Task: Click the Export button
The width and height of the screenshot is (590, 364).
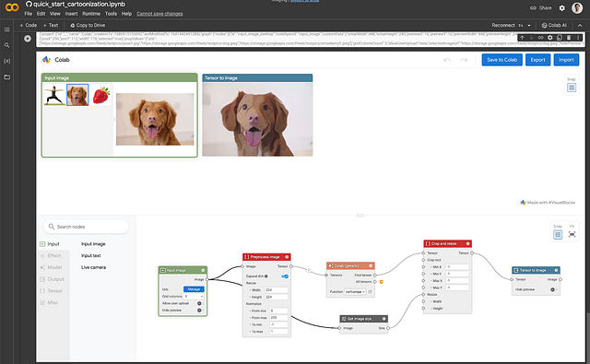Action: [537, 60]
